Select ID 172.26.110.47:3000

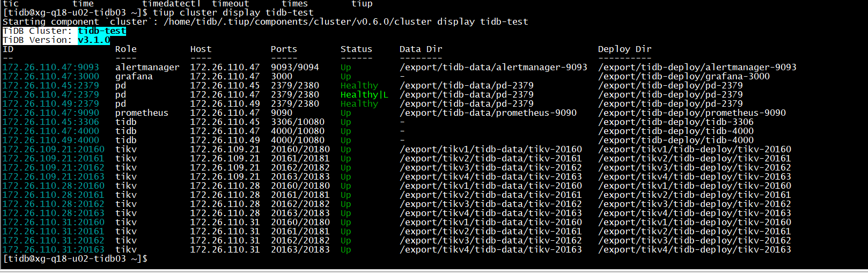pyautogui.click(x=51, y=77)
